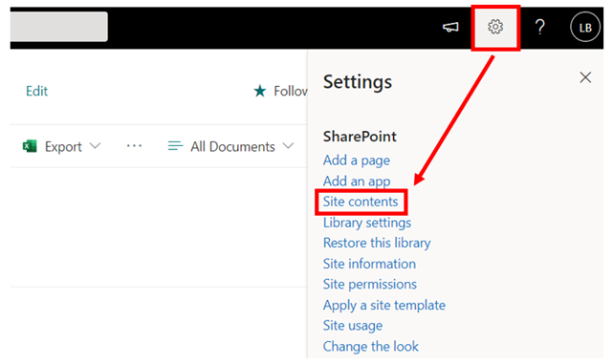The image size is (613, 364).
Task: Click Restore this library
Action: [377, 243]
